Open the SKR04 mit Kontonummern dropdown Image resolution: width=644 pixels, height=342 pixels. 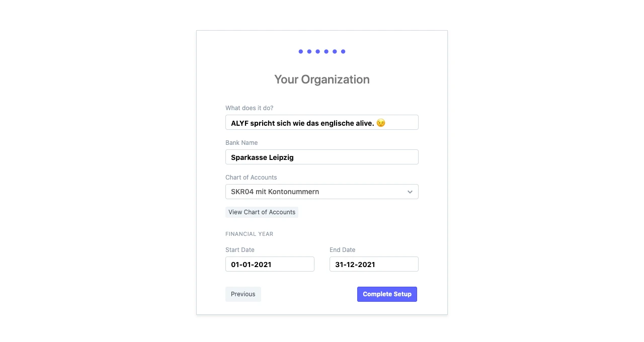pos(322,192)
